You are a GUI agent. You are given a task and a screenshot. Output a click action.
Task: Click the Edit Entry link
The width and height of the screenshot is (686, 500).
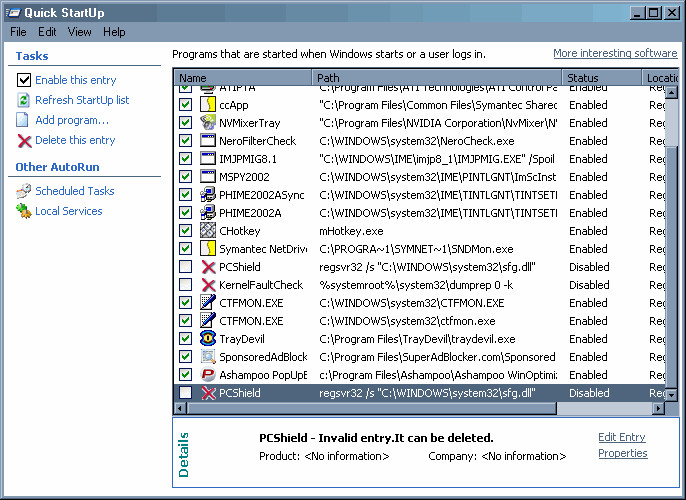[x=622, y=437]
